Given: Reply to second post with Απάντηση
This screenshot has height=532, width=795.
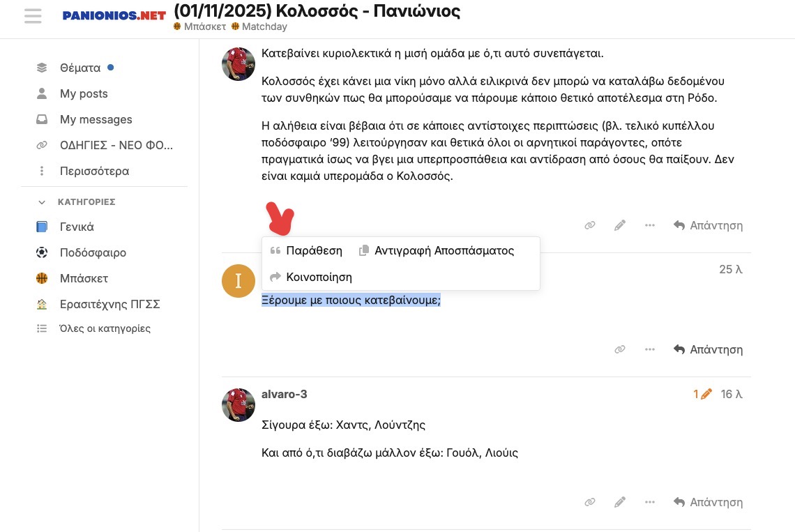Looking at the screenshot, I should coord(708,349).
